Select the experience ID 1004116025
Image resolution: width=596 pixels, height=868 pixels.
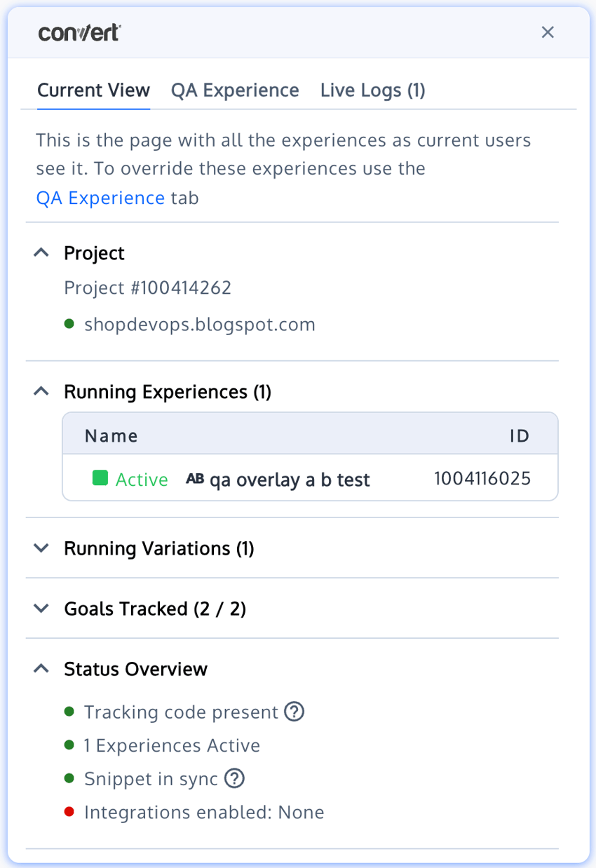[482, 477]
